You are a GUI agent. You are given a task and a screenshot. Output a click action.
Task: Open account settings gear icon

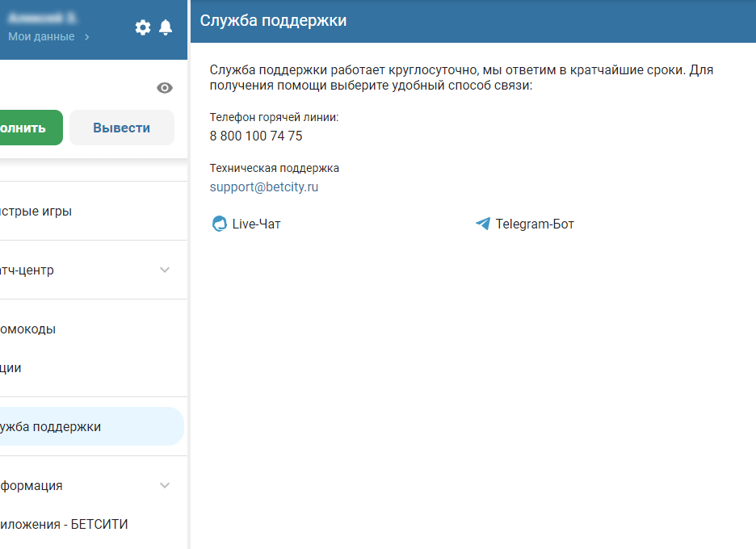[x=143, y=27]
